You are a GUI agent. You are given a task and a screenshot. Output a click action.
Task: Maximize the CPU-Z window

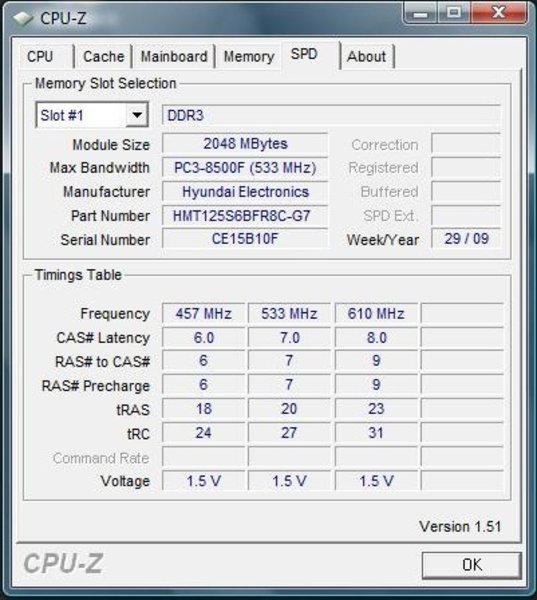point(454,13)
